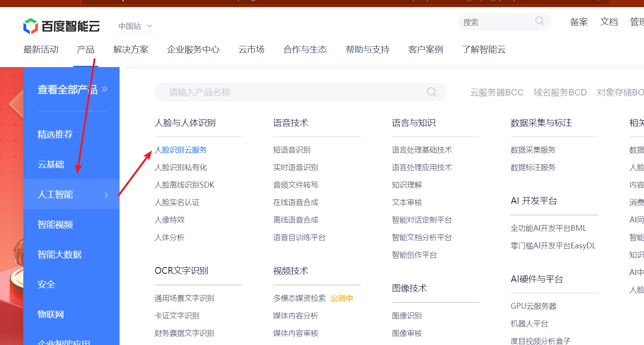Image resolution: width=644 pixels, height=345 pixels.
Task: Open the 解决方案 menu
Action: [x=131, y=50]
